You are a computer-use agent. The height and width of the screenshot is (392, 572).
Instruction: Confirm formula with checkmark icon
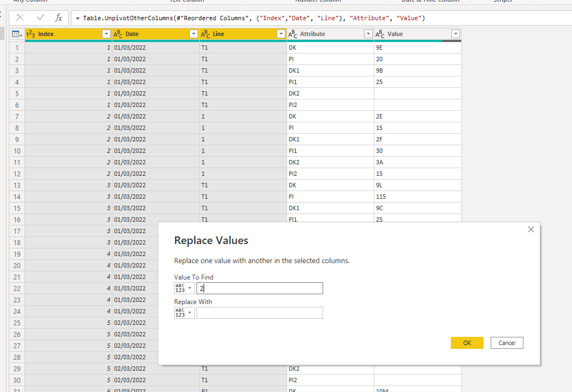click(40, 17)
